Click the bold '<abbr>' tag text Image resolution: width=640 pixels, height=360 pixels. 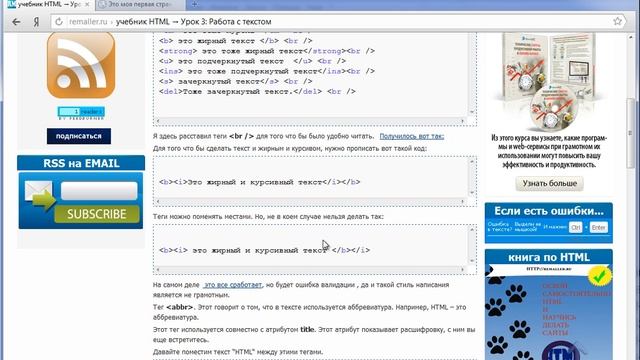(180, 307)
